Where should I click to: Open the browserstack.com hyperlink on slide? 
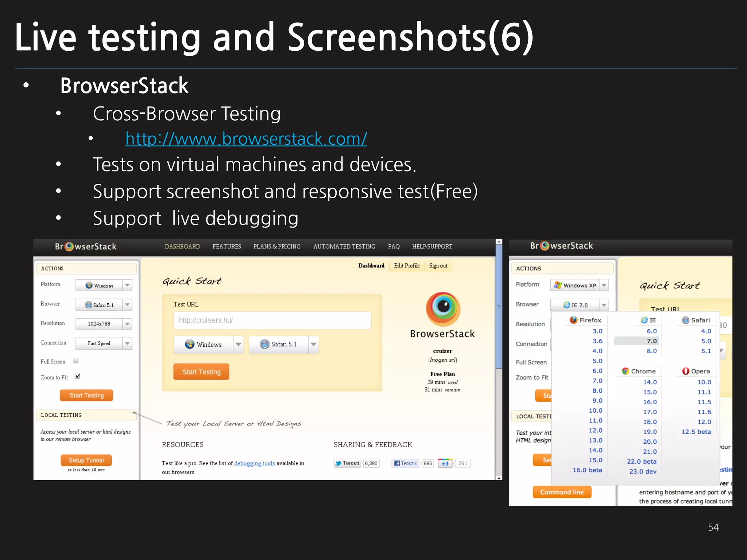(246, 139)
